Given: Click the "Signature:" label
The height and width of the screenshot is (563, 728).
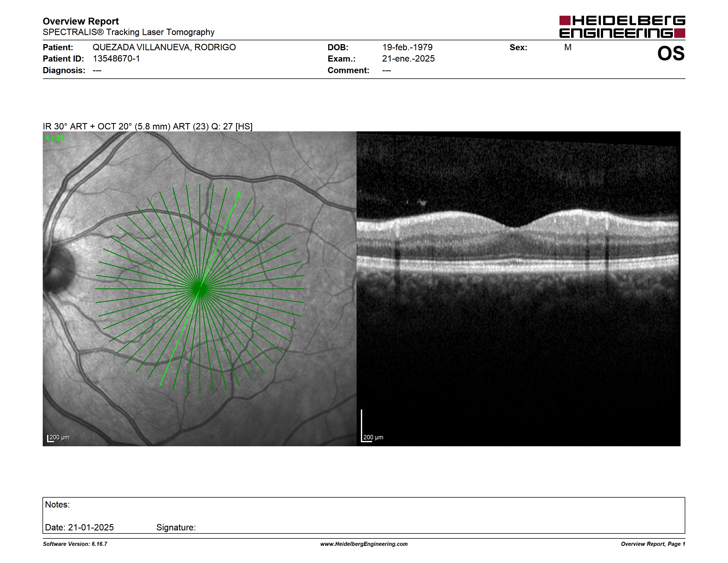Looking at the screenshot, I should (x=176, y=527).
